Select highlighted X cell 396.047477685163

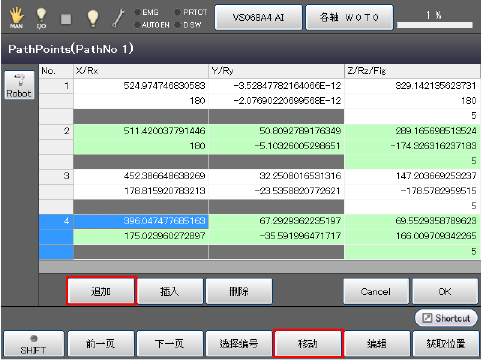pyautogui.click(x=141, y=221)
